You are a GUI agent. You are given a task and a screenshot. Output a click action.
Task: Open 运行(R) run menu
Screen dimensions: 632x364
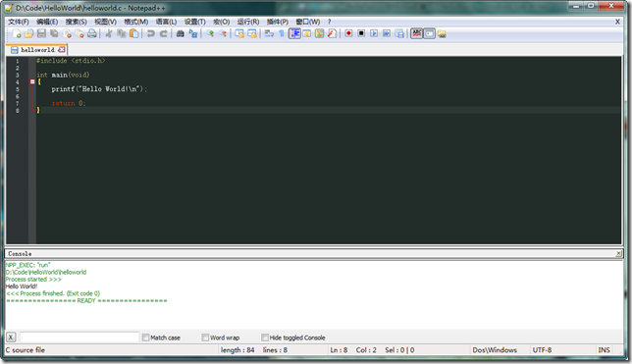click(x=248, y=22)
